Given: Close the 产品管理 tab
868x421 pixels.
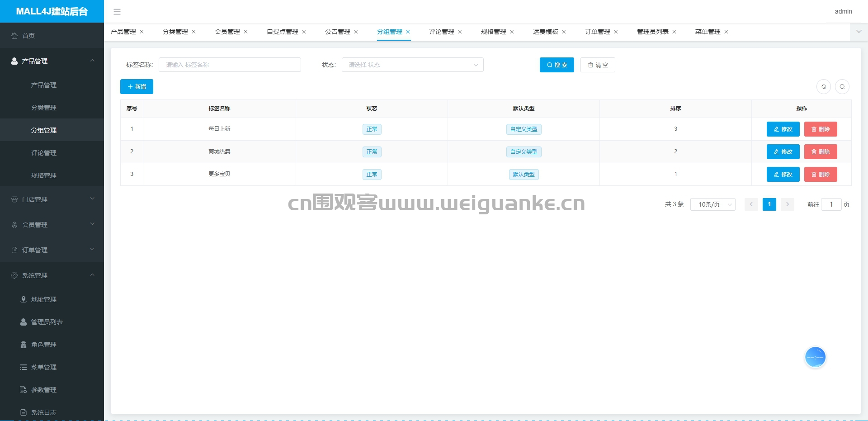Looking at the screenshot, I should (x=142, y=32).
